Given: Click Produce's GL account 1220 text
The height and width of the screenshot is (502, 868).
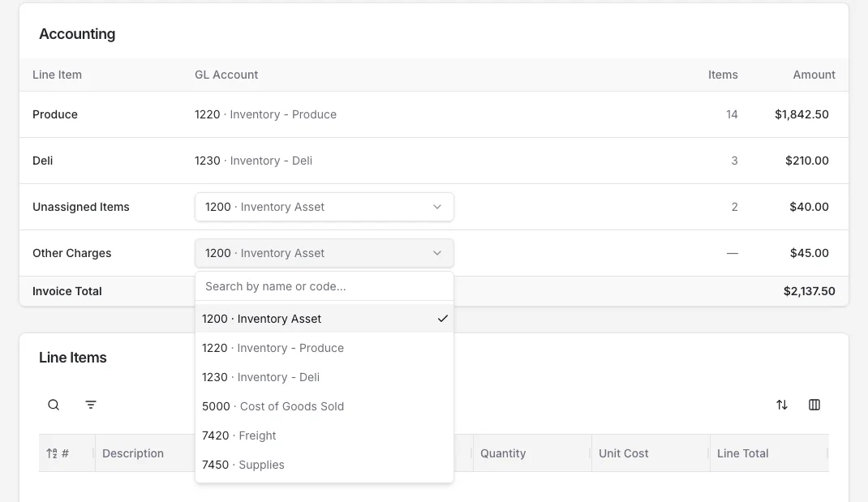Looking at the screenshot, I should coord(266,114).
